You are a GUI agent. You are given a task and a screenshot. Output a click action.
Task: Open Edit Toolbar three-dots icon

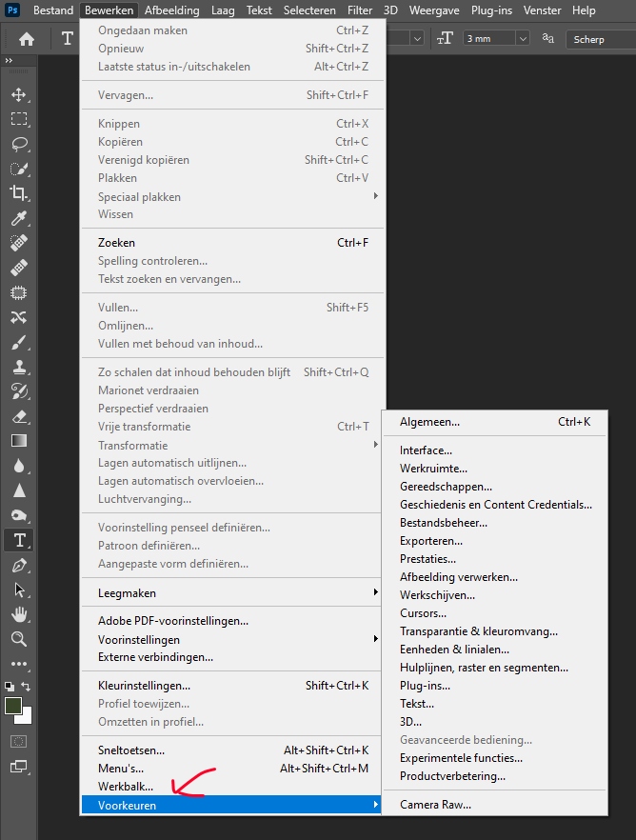[19, 664]
